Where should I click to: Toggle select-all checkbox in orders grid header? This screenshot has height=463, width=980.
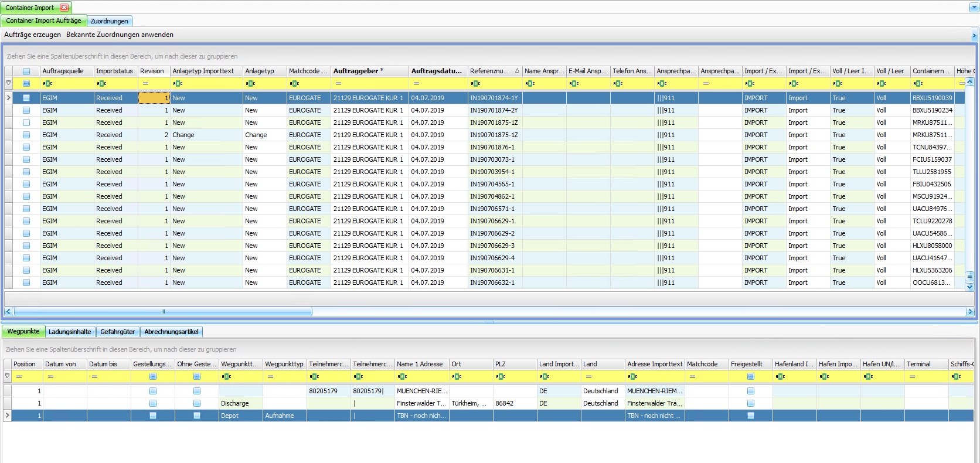click(26, 72)
